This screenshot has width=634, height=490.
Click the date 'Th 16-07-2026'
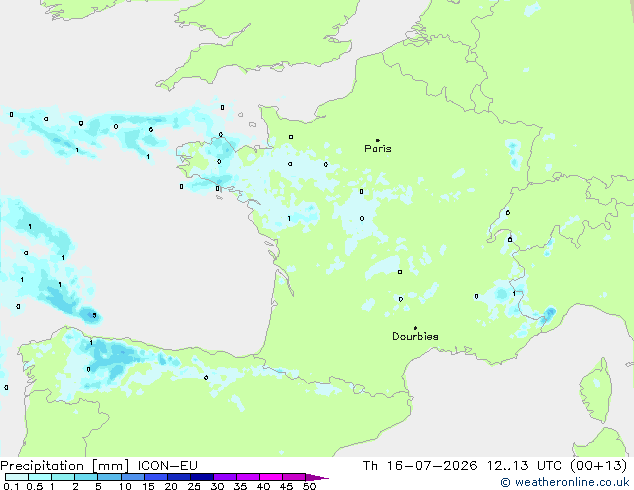(x=420, y=466)
